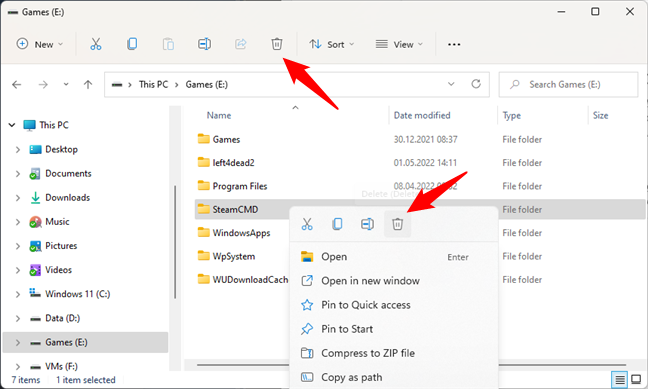Viewport: 648px width, 389px height.
Task: Choose Pin to Start
Action: pyautogui.click(x=394, y=329)
